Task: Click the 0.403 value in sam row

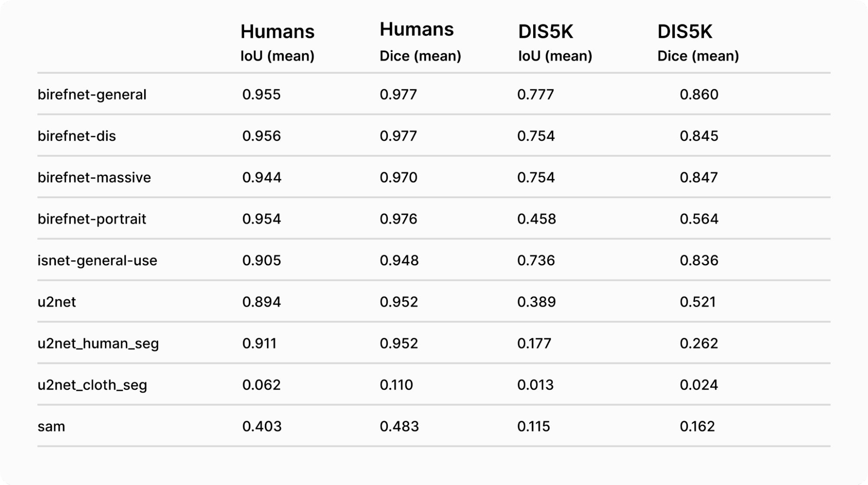Action: 262,426
